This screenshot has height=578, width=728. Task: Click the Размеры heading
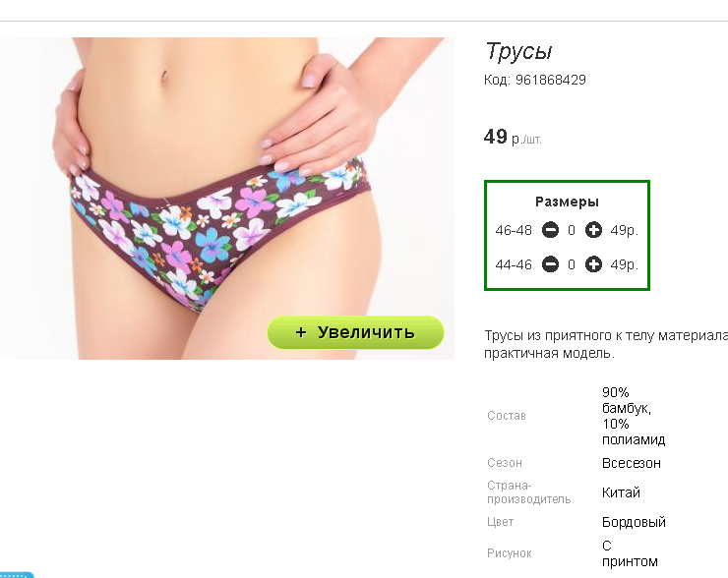567,202
